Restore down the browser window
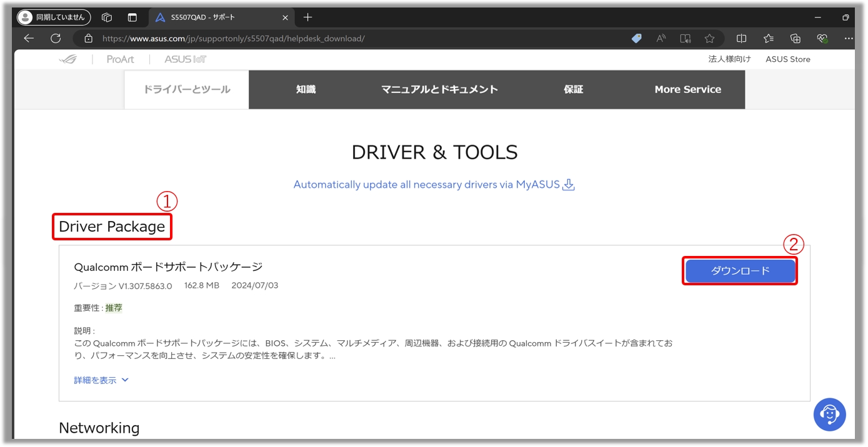The width and height of the screenshot is (868, 447). point(846,17)
